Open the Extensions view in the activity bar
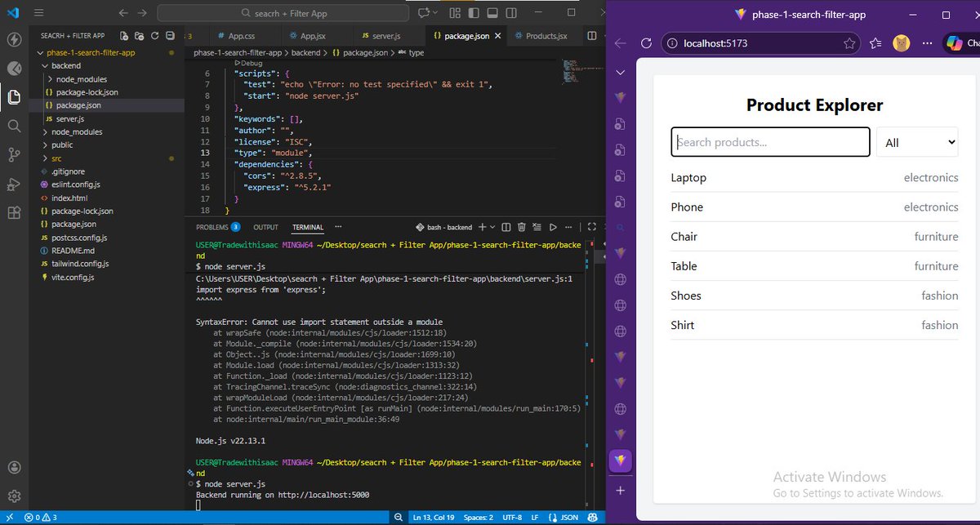Screen dimensions: 980x525 13,212
